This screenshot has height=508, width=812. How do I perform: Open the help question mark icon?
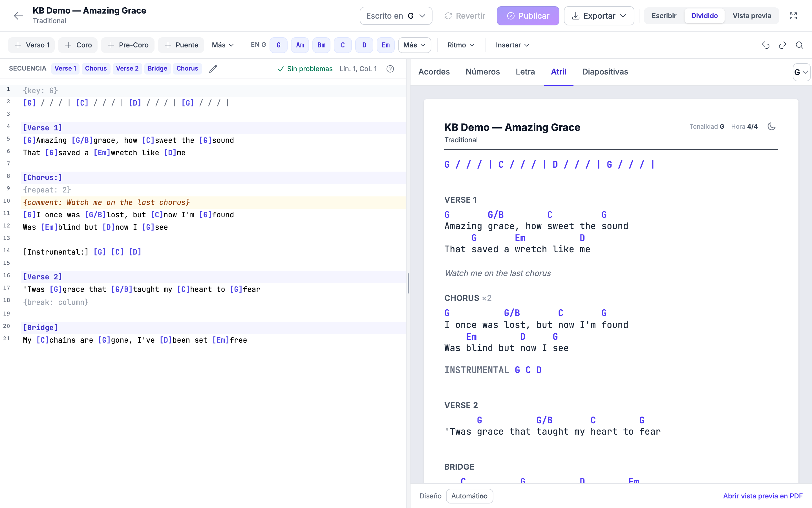(390, 69)
